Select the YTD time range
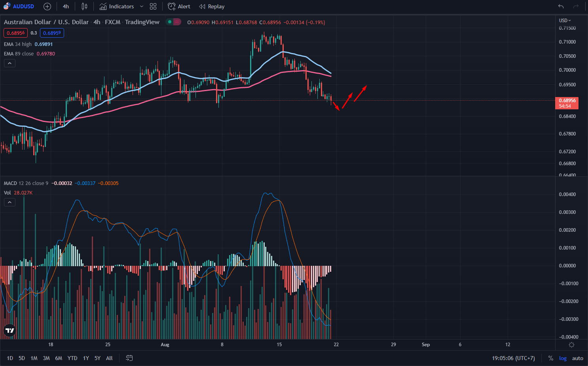The height and width of the screenshot is (366, 588). click(72, 358)
